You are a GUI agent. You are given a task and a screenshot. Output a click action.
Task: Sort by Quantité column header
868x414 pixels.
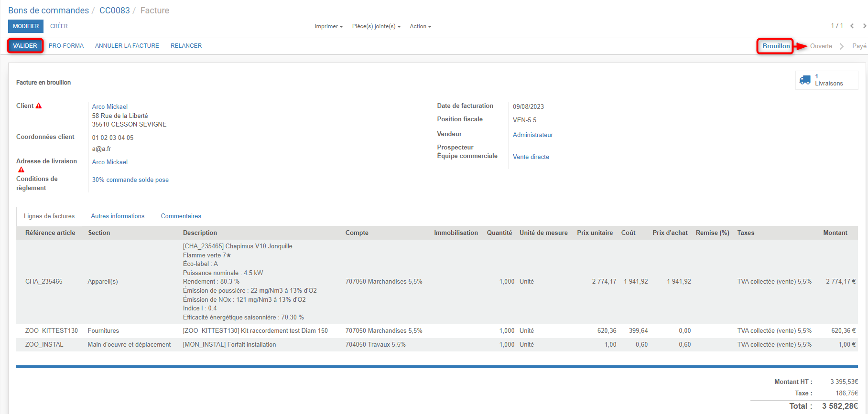(499, 233)
